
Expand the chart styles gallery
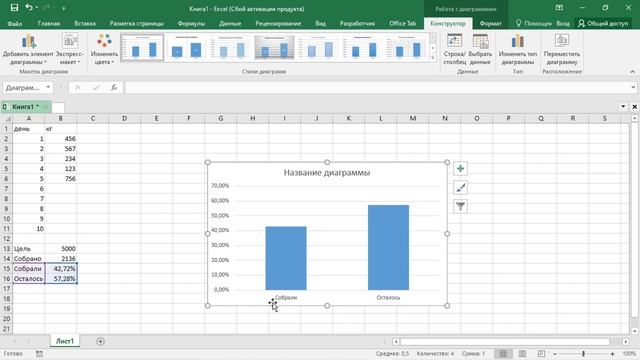coord(433,58)
